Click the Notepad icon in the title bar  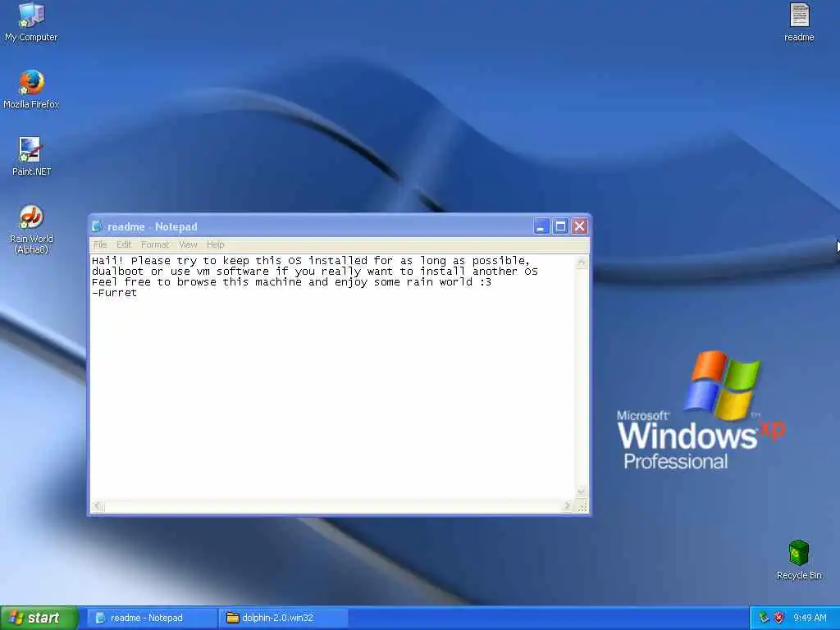(x=97, y=226)
